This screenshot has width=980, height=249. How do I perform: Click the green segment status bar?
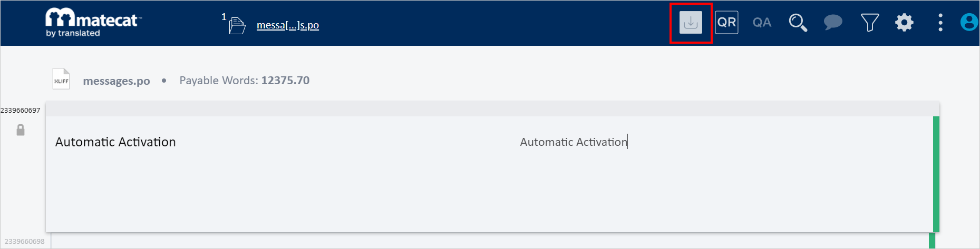[936, 174]
